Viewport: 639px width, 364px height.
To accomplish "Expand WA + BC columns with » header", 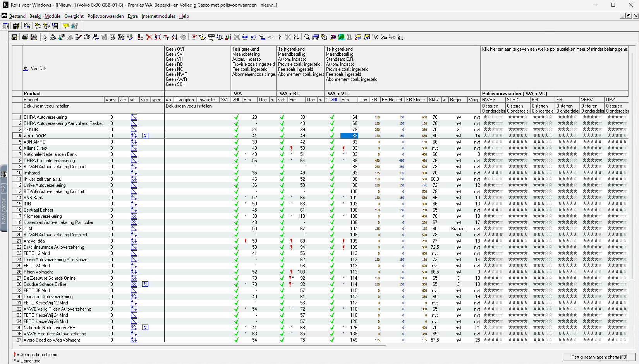I will (320, 100).
